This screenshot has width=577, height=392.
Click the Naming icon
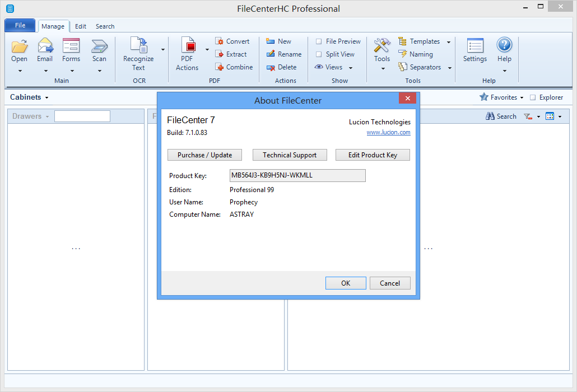point(402,54)
